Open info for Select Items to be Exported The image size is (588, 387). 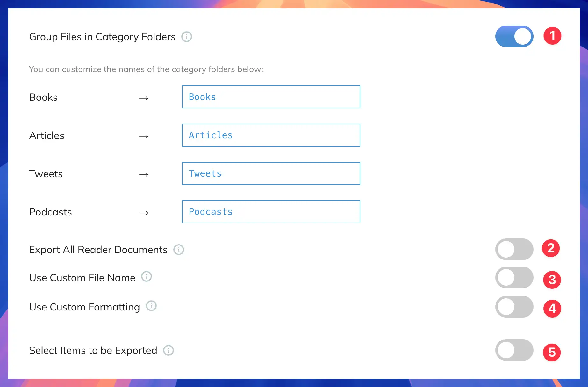pyautogui.click(x=169, y=350)
